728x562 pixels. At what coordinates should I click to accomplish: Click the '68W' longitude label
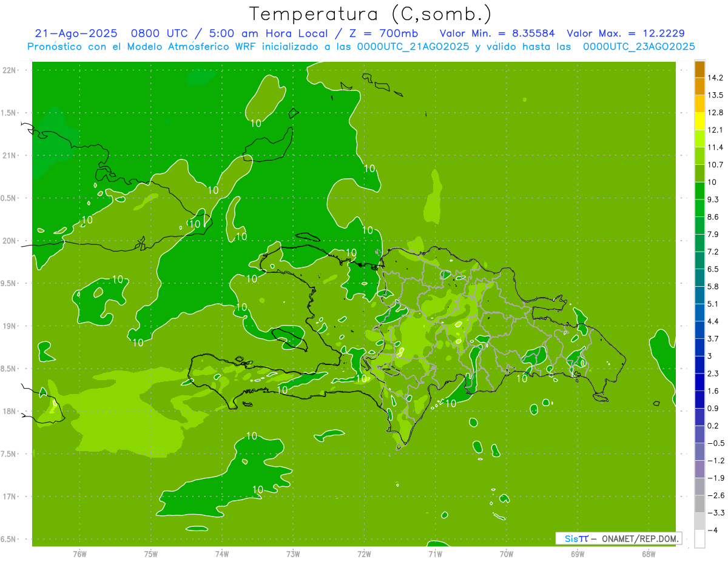(x=649, y=554)
